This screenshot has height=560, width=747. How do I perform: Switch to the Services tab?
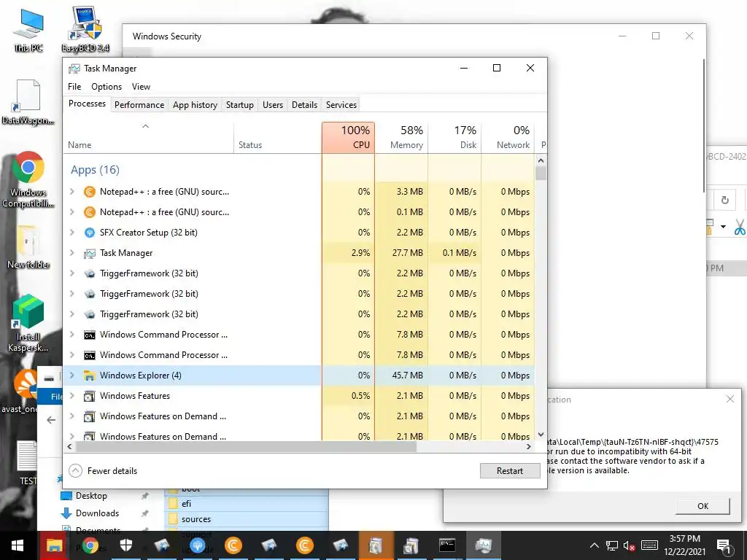point(341,105)
